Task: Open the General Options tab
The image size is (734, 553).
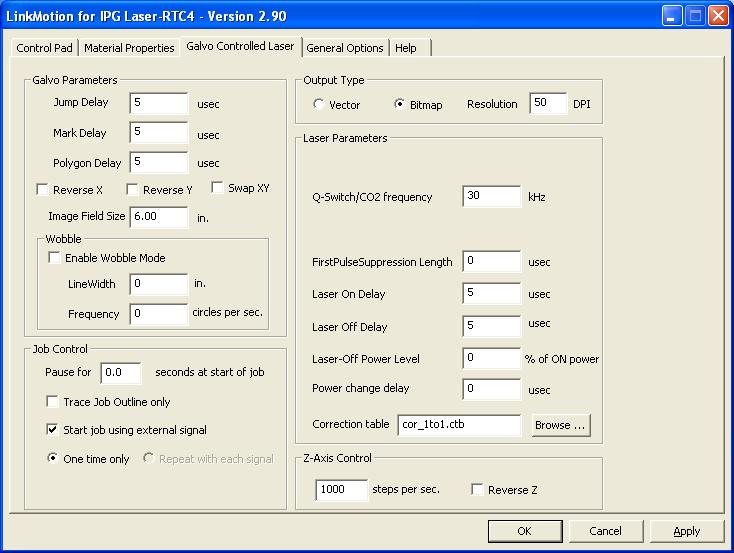Action: [x=345, y=48]
